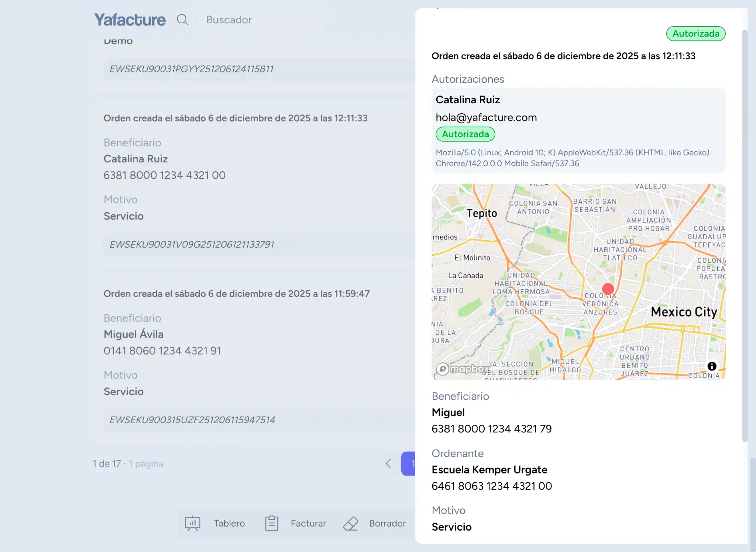Select the Tablero dashboard icon
This screenshot has height=552, width=756.
pos(192,523)
